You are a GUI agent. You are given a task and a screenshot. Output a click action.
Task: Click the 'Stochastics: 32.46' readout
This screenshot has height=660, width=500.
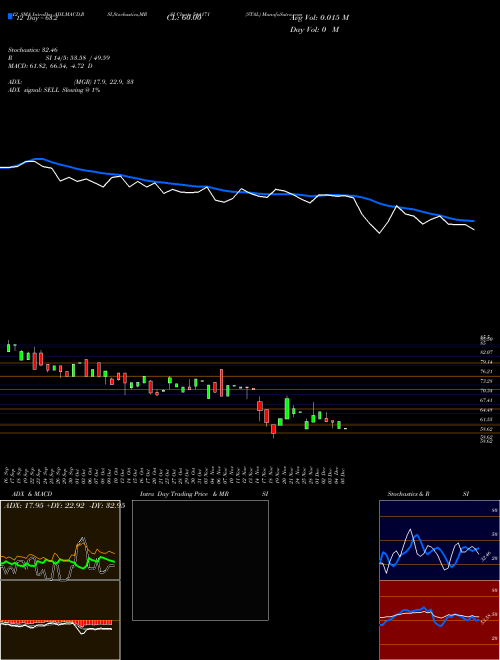point(31,50)
